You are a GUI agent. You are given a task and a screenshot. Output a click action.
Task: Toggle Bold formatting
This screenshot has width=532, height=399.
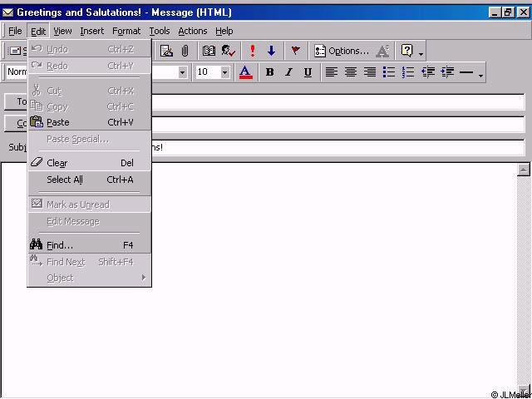(269, 72)
